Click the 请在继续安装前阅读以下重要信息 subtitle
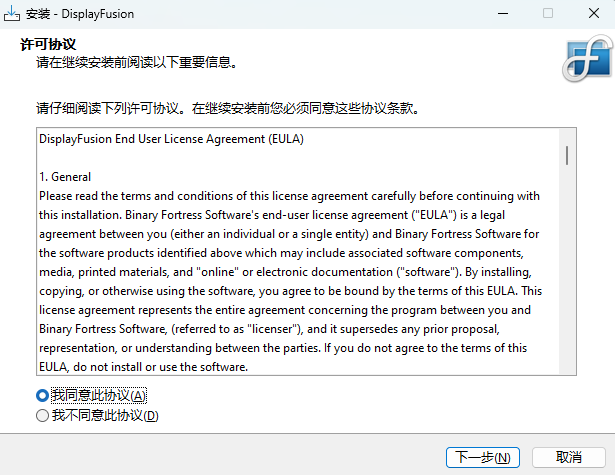This screenshot has width=615, height=475. [x=136, y=62]
